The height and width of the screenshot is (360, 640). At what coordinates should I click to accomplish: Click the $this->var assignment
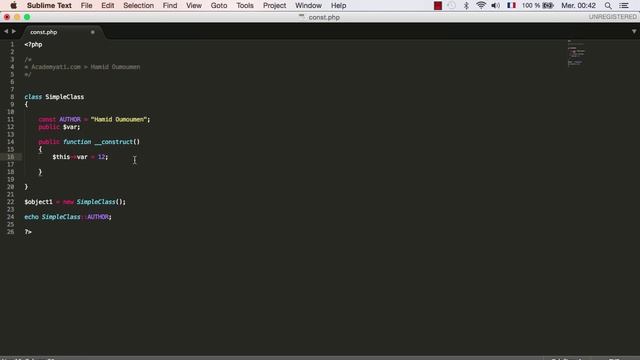pyautogui.click(x=80, y=157)
